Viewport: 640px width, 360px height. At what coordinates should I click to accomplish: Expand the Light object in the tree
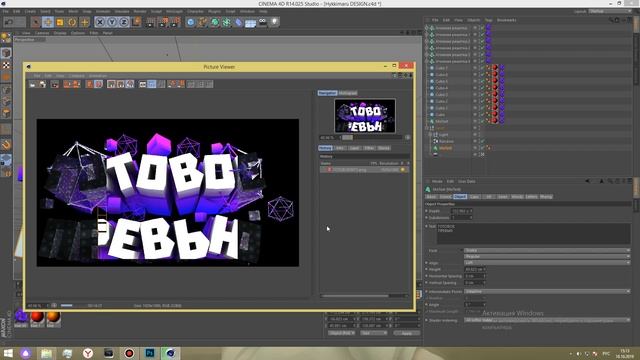point(430,134)
